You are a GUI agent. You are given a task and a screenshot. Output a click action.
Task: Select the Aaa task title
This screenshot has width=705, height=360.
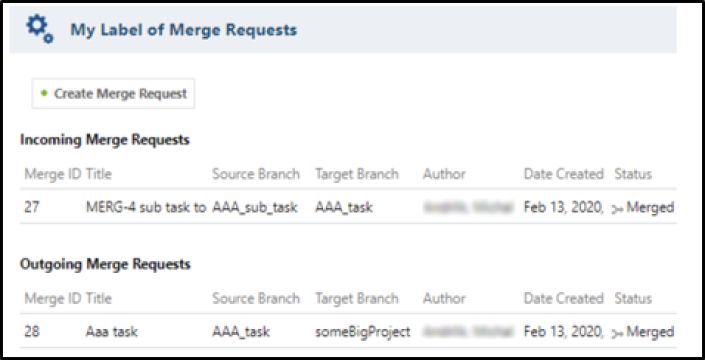point(112,332)
